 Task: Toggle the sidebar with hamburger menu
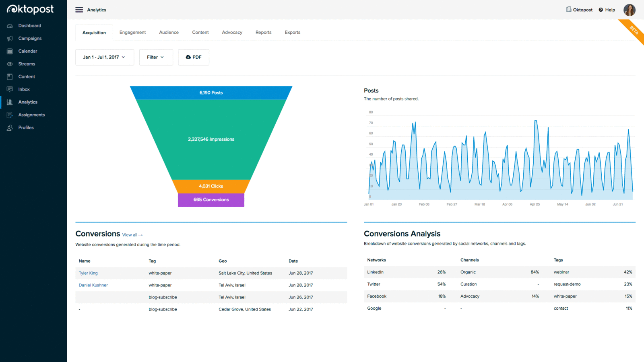tap(79, 9)
